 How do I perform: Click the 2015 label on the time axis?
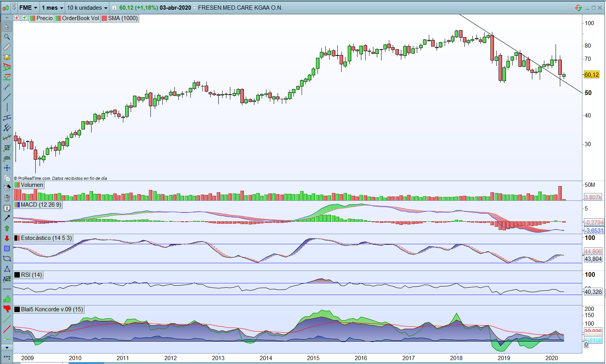pyautogui.click(x=313, y=358)
